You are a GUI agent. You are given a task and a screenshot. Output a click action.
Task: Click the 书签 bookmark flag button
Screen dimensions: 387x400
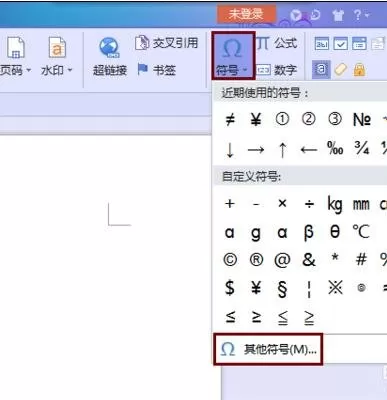click(x=156, y=70)
